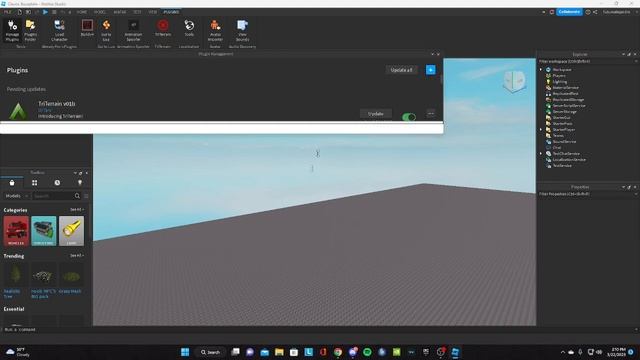Click the Toolbox search magnifier icon
Image resolution: width=640 pixels, height=360 pixels.
(x=77, y=196)
